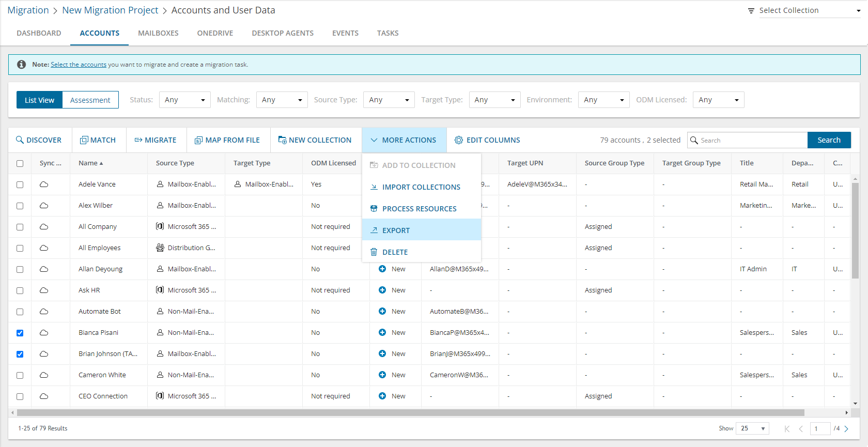
Task: Click the horizontal table scrollbar
Action: [410, 413]
